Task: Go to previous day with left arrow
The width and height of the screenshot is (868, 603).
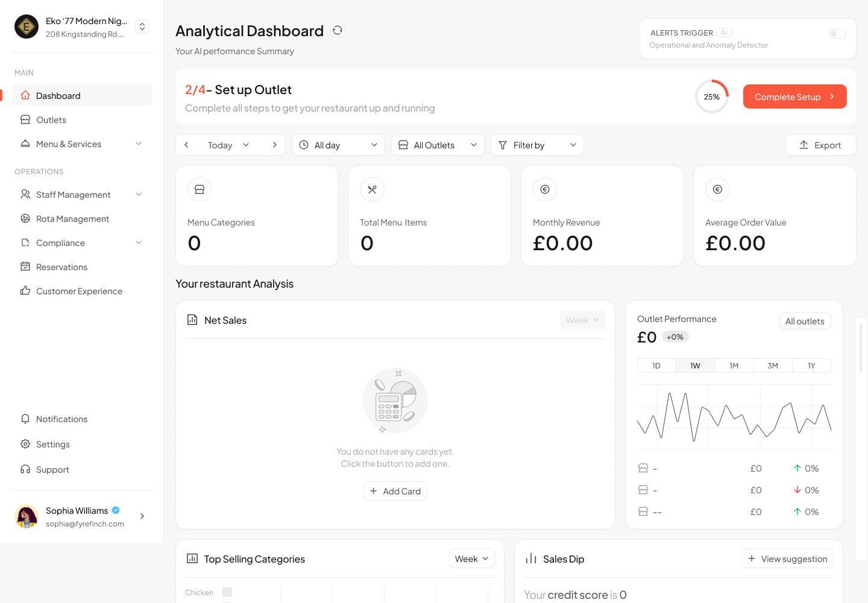Action: click(x=187, y=145)
